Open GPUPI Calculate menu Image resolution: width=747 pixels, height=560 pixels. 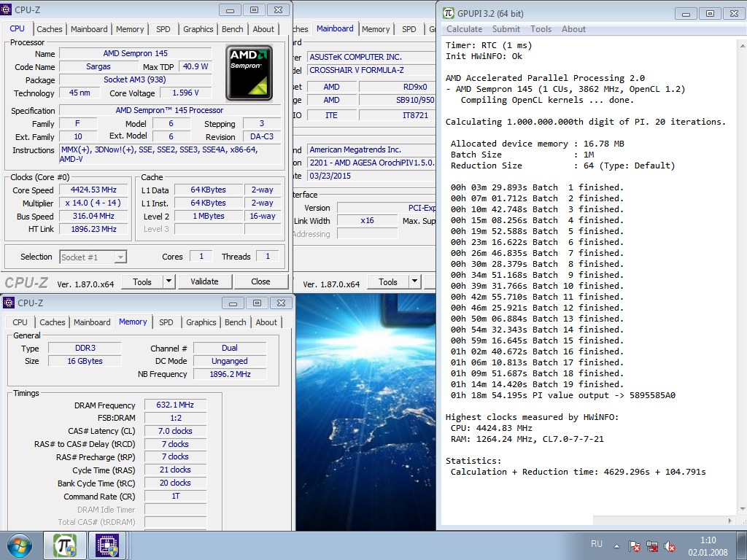465,29
